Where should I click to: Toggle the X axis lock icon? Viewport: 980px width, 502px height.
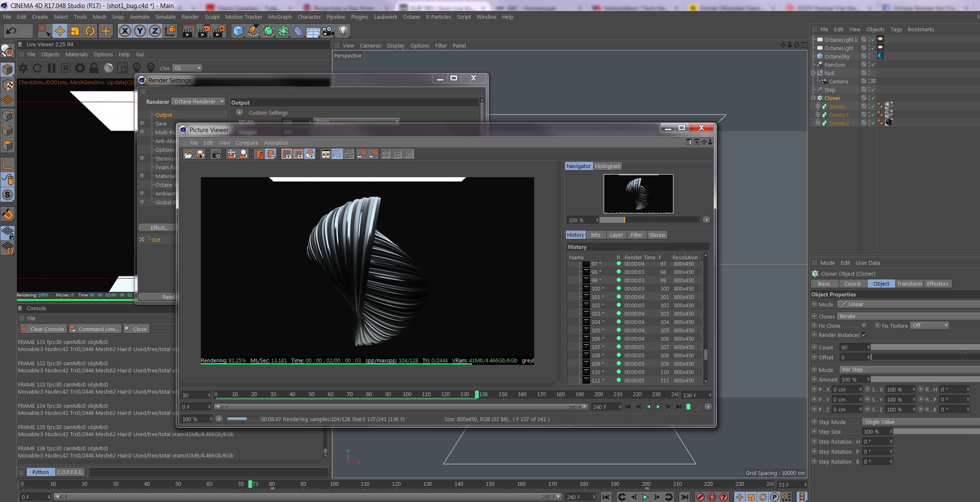(125, 31)
